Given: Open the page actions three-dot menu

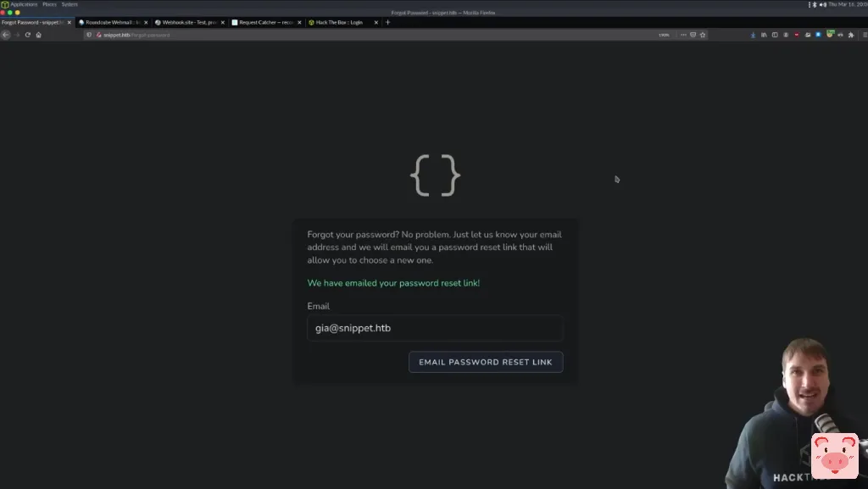Looking at the screenshot, I should click(683, 35).
